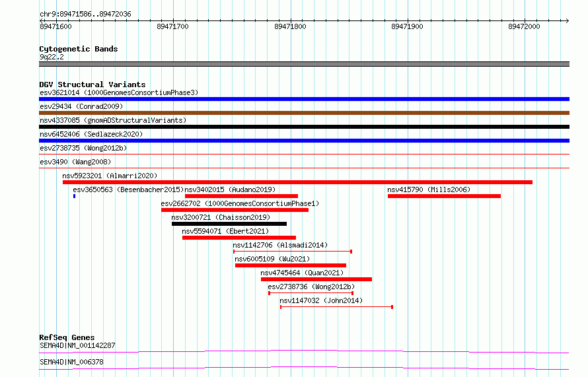588x377 pixels.
Task: Select the red nsv4745464 variant bar
Action: click(316, 279)
